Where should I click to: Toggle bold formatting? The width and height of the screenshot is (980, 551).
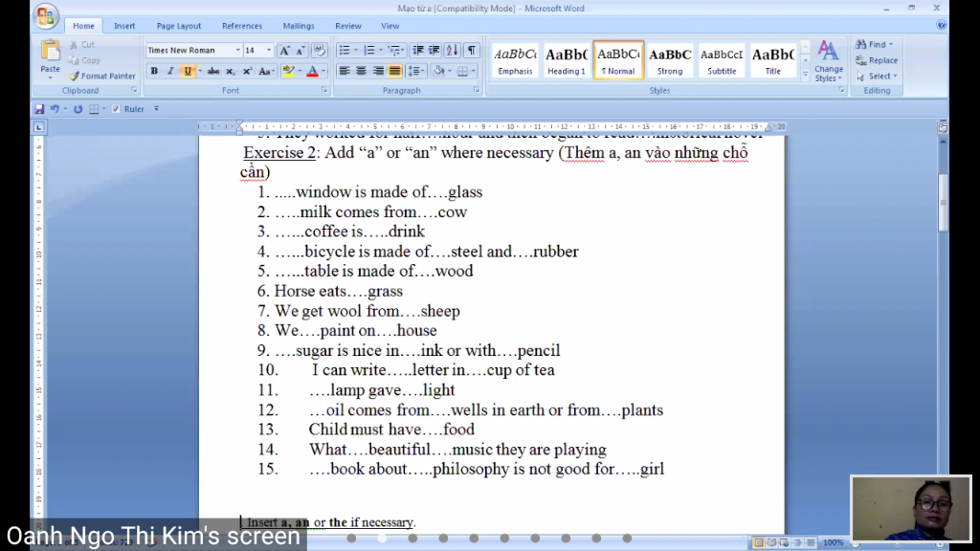[x=154, y=71]
